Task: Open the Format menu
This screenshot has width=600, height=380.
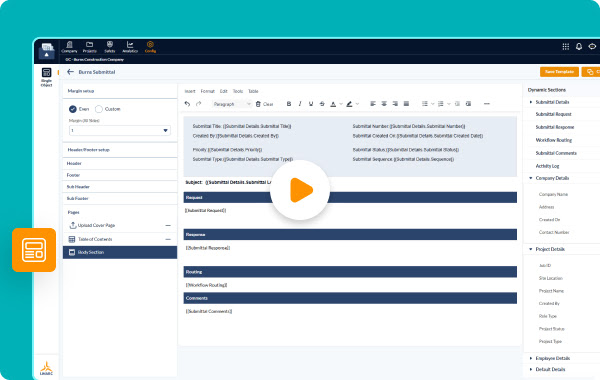Action: [207, 91]
